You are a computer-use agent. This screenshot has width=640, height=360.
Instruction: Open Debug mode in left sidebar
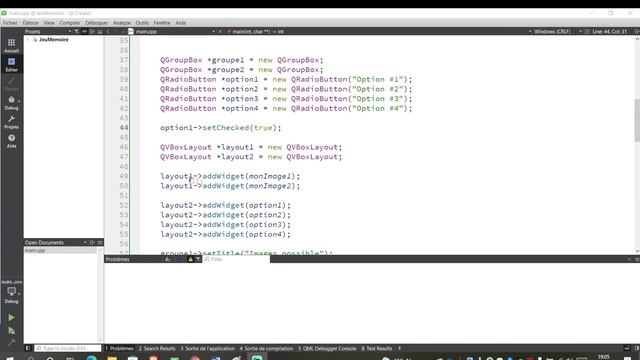(x=11, y=102)
